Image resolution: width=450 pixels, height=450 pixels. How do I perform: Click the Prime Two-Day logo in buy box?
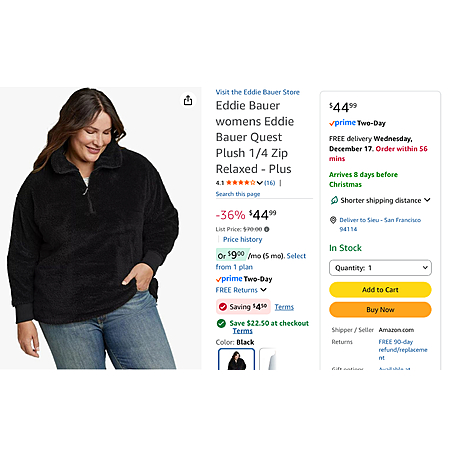pyautogui.click(x=357, y=123)
